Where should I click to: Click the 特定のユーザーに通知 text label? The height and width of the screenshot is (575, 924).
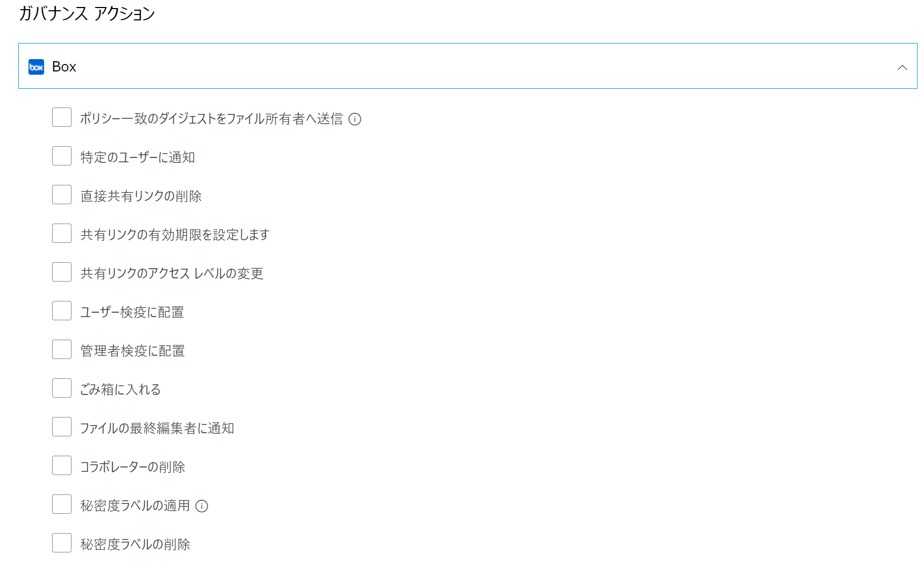137,157
